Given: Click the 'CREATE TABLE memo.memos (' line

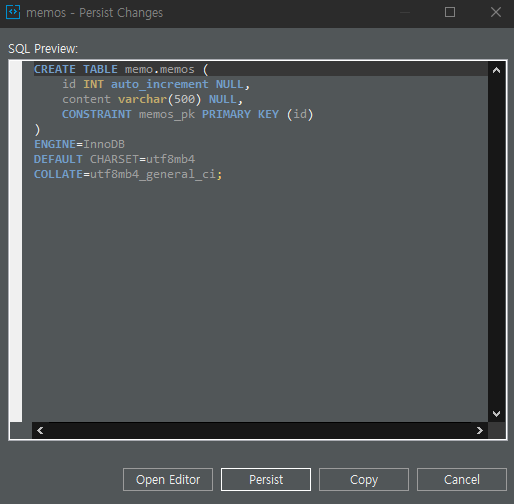Looking at the screenshot, I should (x=121, y=69).
